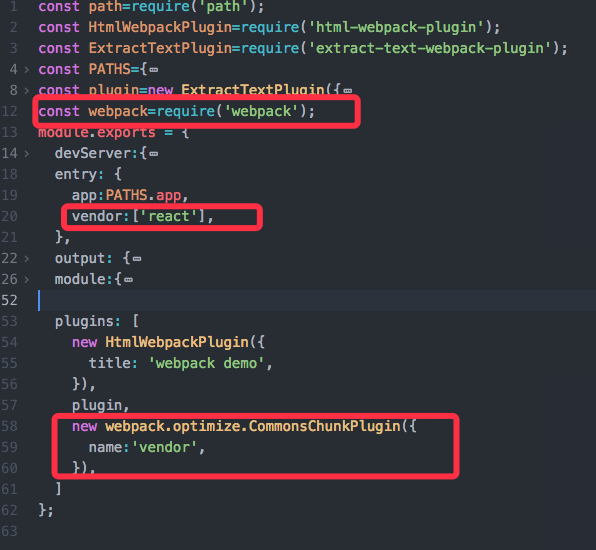Unfold the output block arrow

pyautogui.click(x=27, y=258)
